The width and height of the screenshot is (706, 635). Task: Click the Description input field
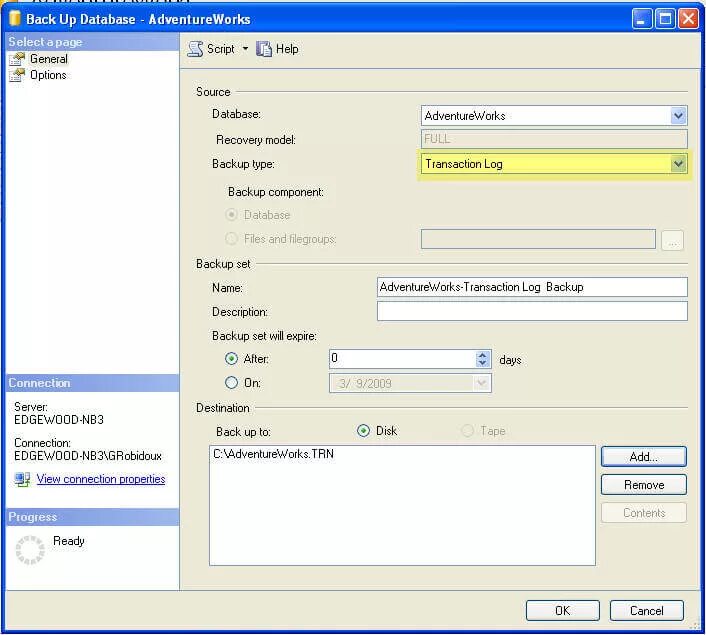tap(532, 311)
